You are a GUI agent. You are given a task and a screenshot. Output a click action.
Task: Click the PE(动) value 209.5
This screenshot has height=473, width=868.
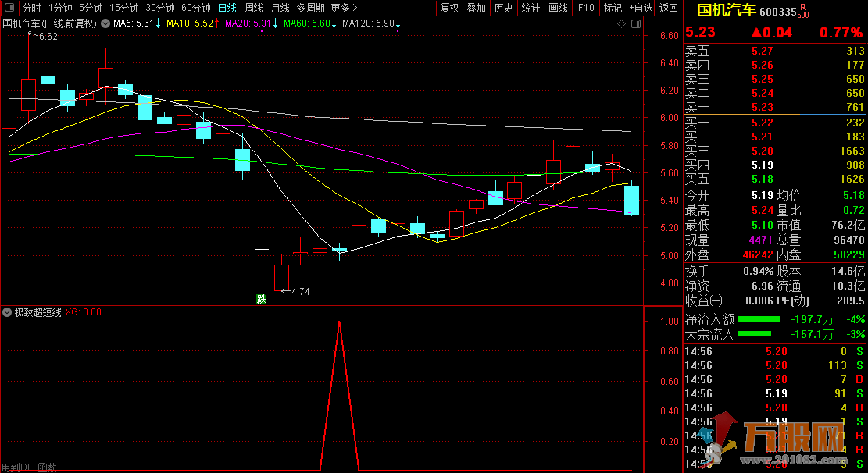[x=851, y=301]
